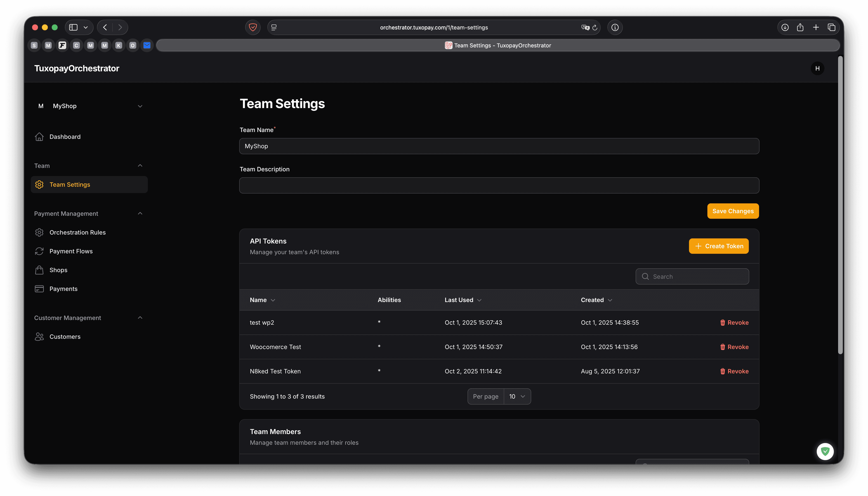The height and width of the screenshot is (496, 868).
Task: Click the Shops bag icon
Action: pos(39,270)
